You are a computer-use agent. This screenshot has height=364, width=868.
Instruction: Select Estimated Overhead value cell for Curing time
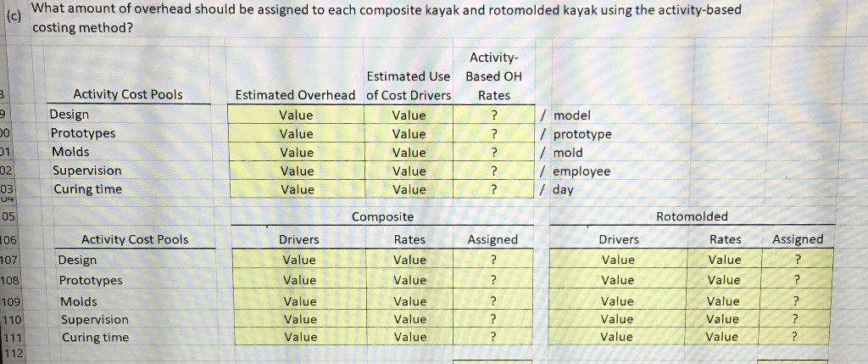296,189
